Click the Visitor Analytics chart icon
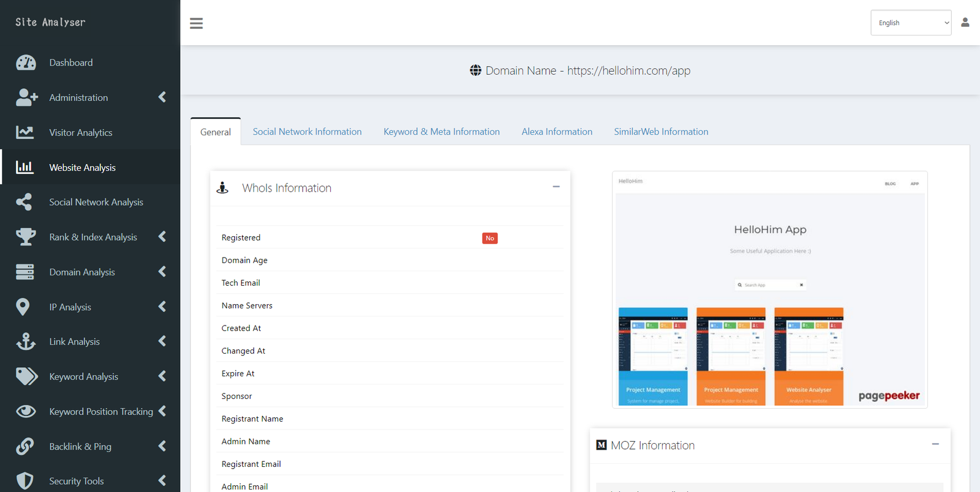This screenshot has width=980, height=492. click(25, 132)
